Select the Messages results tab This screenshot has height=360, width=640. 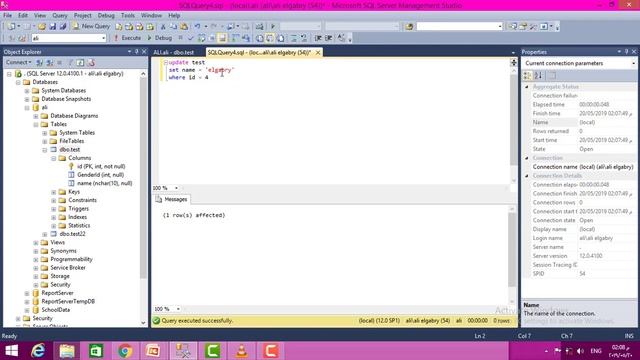pos(171,199)
